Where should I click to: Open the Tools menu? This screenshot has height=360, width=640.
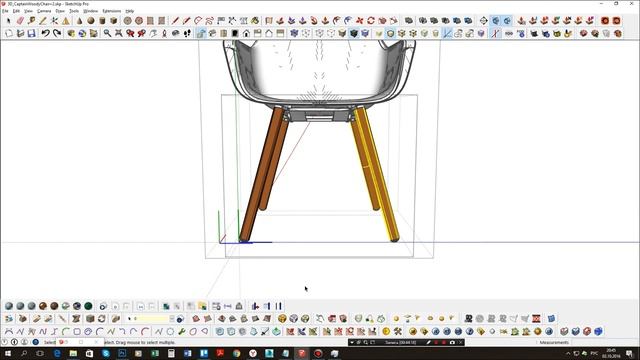click(x=74, y=11)
